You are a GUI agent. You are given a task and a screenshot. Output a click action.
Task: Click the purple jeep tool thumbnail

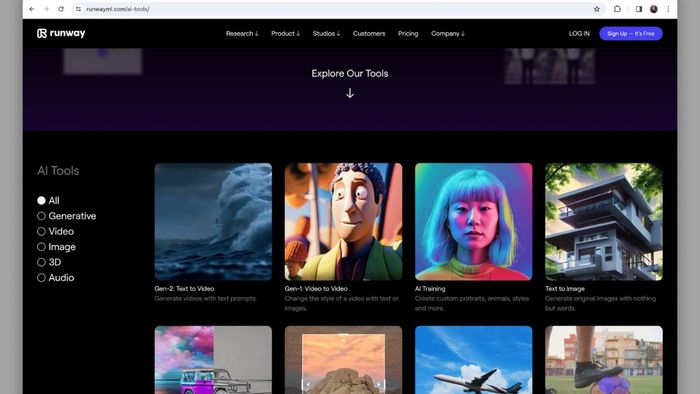tap(213, 360)
